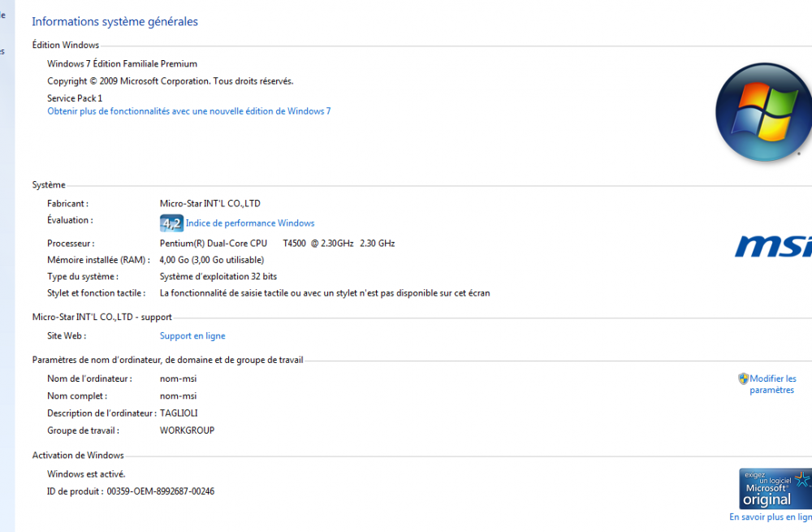Open En savoir plus en ligne link
Screen dimensions: 812x532
tap(771, 517)
